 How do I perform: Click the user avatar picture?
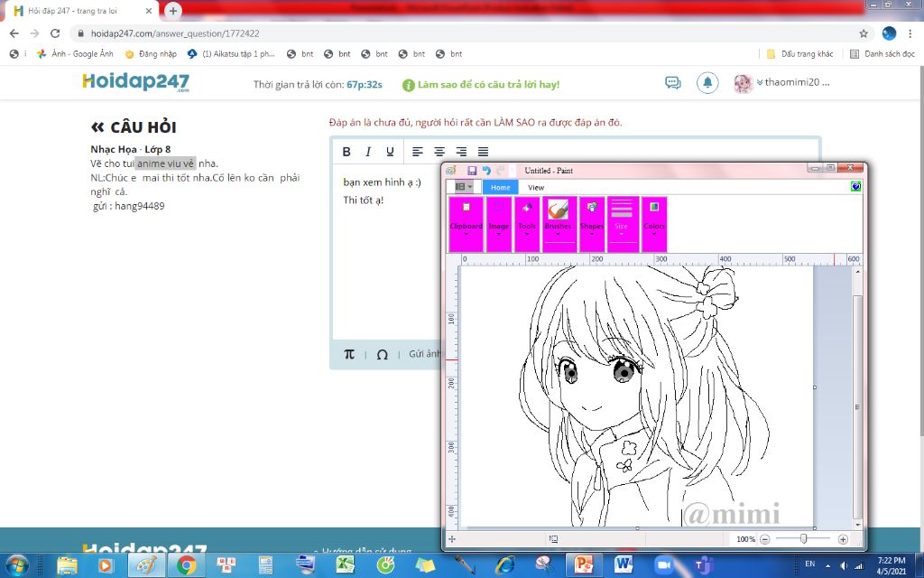pyautogui.click(x=744, y=83)
